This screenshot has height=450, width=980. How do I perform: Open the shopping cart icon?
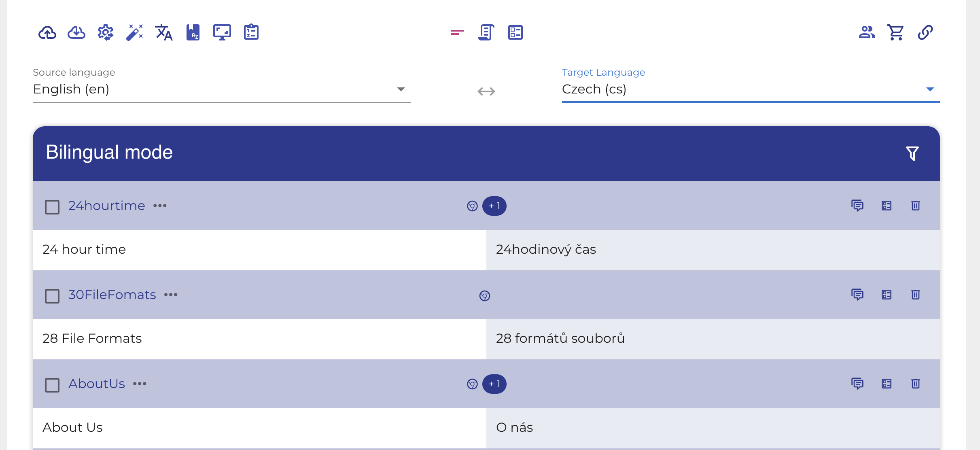click(896, 32)
